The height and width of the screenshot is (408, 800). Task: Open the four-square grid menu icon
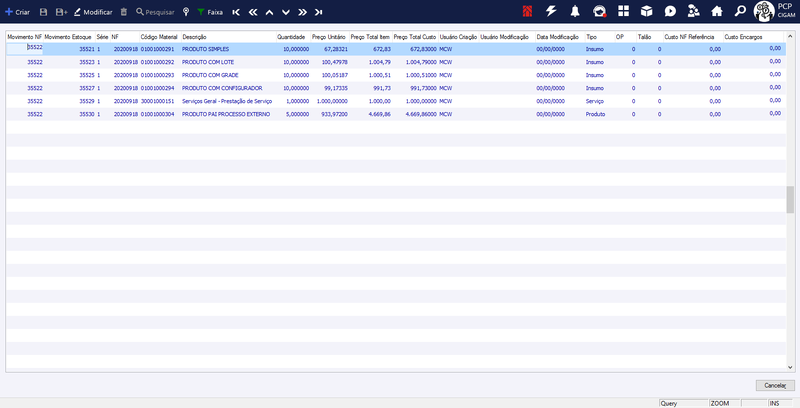tap(623, 11)
